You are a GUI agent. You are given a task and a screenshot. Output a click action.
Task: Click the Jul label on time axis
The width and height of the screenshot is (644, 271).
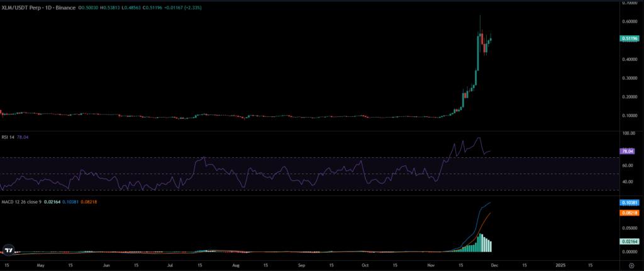170,265
